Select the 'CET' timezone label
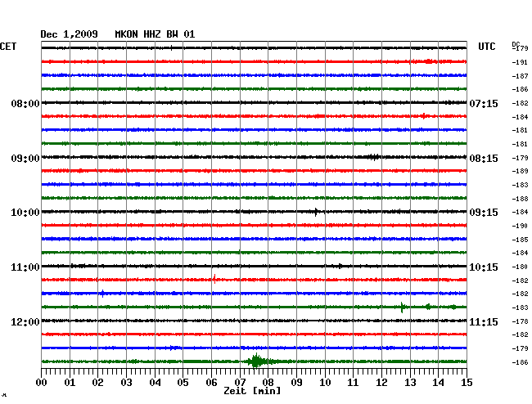This screenshot has height=404, width=532. pos(8,47)
